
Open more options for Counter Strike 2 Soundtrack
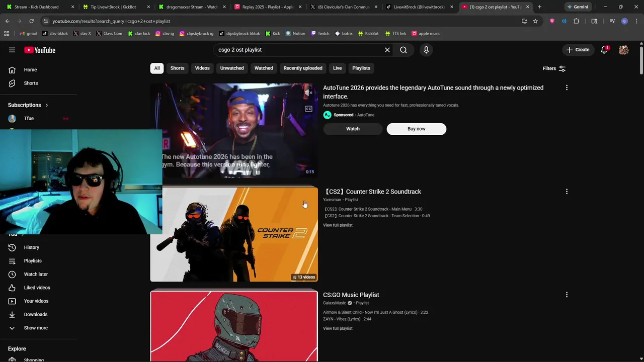coord(567,192)
